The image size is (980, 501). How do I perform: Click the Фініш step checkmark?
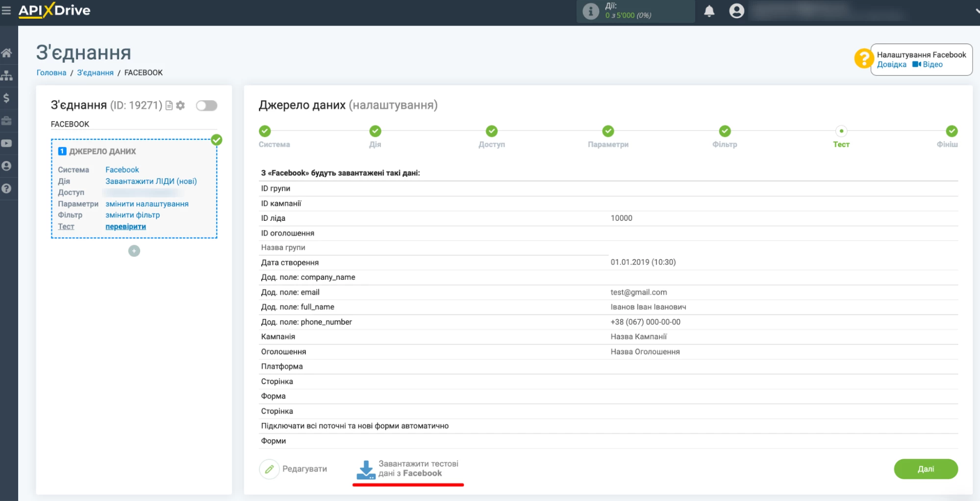pyautogui.click(x=952, y=131)
